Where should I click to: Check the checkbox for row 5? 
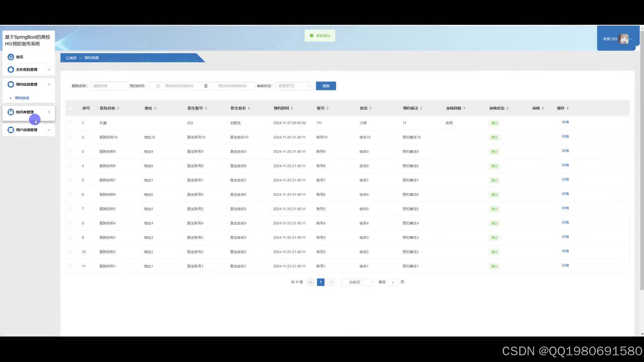[70, 180]
